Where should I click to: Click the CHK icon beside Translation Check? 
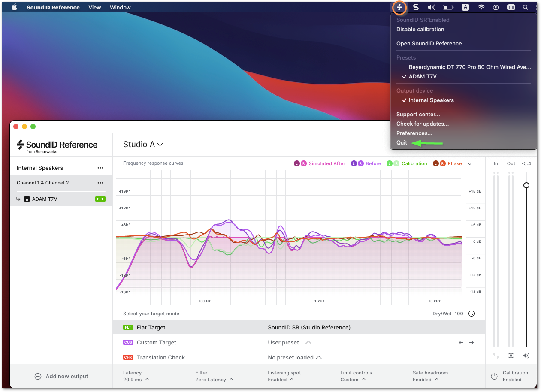[128, 357]
